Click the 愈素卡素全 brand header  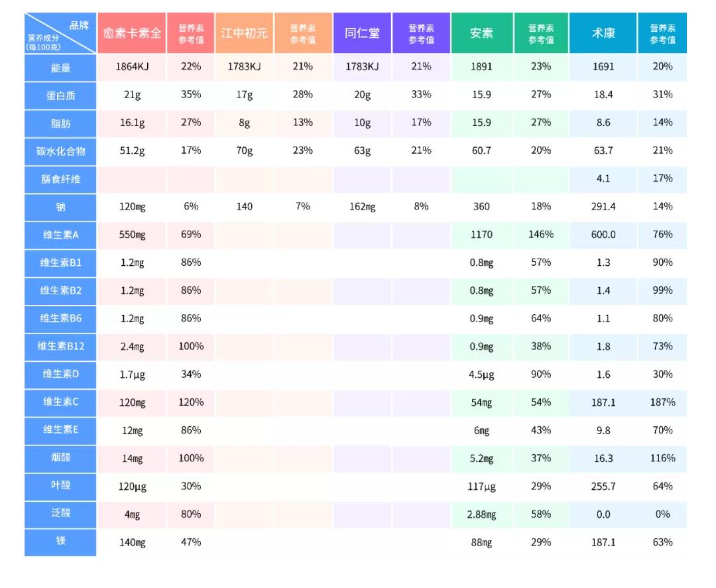click(x=132, y=33)
